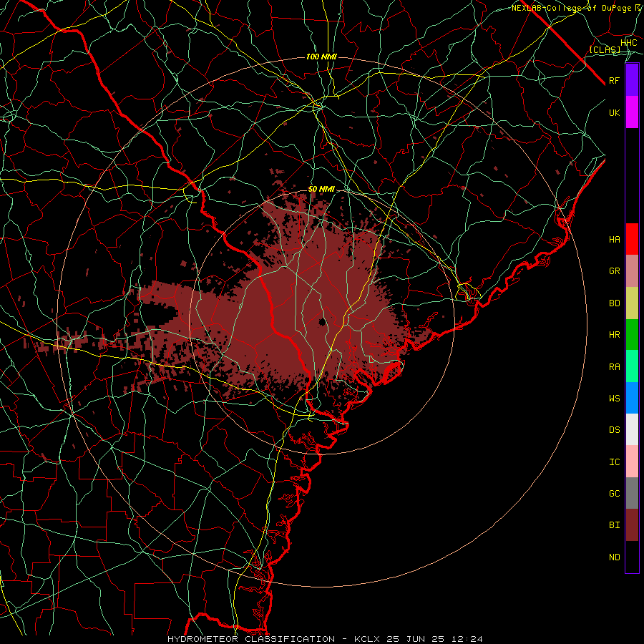Click the HR legend label

[x=614, y=335]
